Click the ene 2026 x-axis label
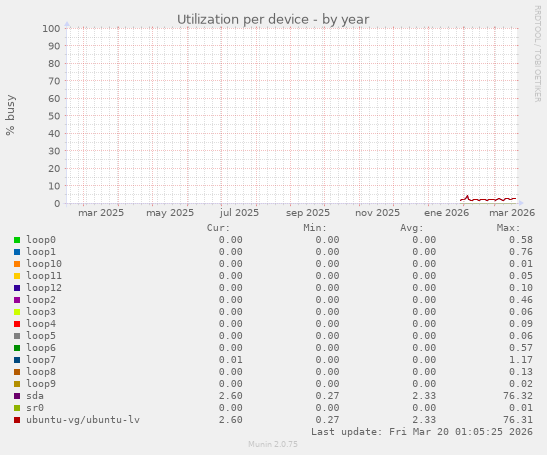The width and height of the screenshot is (547, 455). [x=446, y=212]
